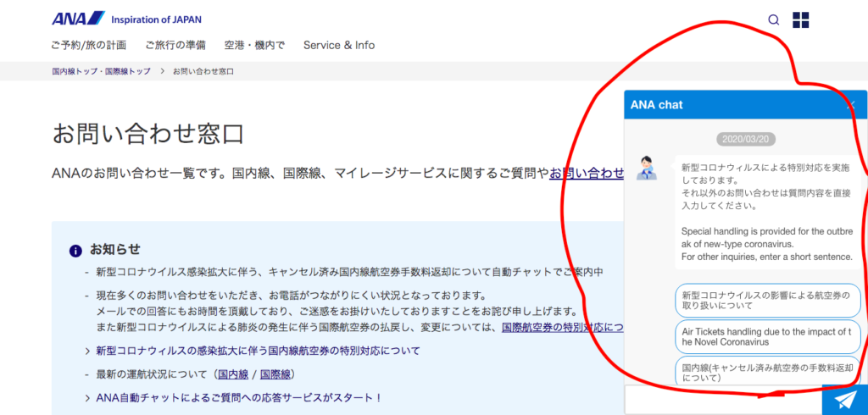The height and width of the screenshot is (415, 868).
Task: Open the search magnifier icon
Action: [774, 20]
